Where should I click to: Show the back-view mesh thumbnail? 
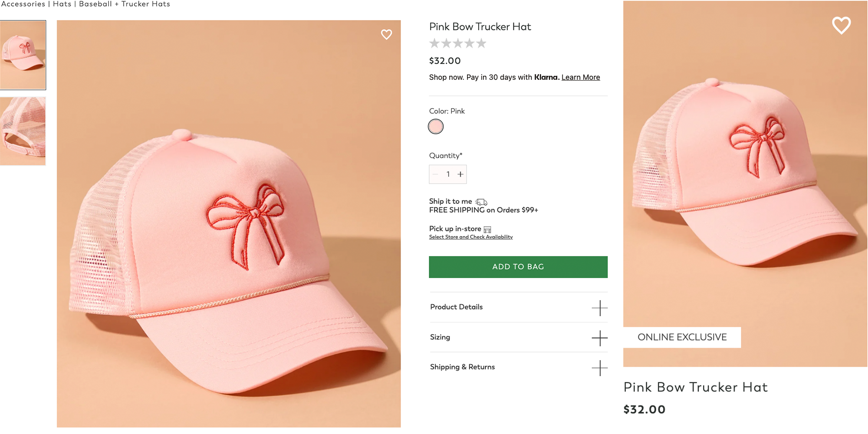pyautogui.click(x=23, y=131)
